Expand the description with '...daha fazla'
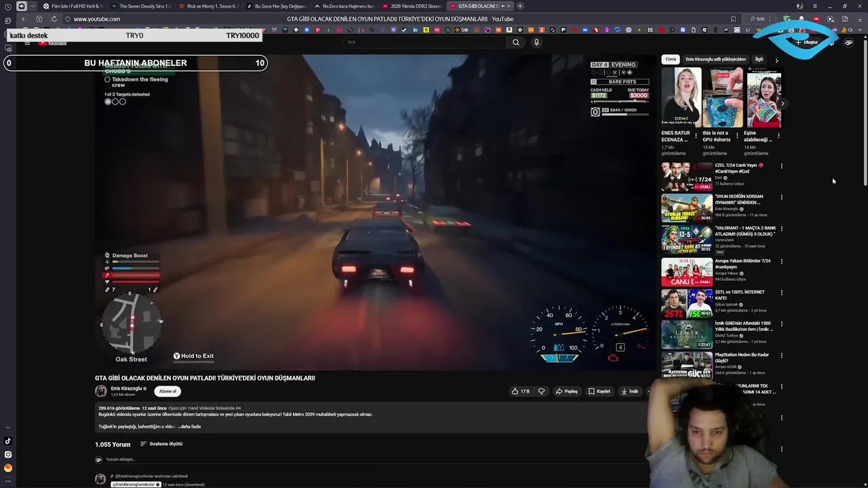 pos(189,426)
